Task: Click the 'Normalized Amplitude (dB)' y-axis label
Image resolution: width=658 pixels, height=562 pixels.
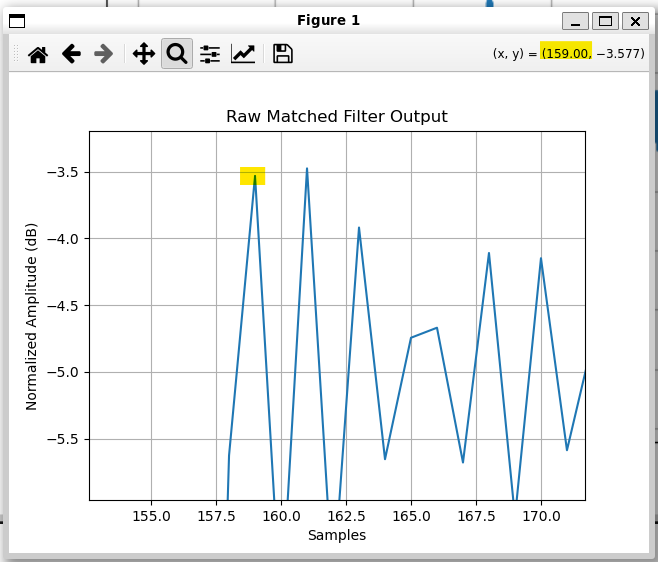Action: coord(31,316)
